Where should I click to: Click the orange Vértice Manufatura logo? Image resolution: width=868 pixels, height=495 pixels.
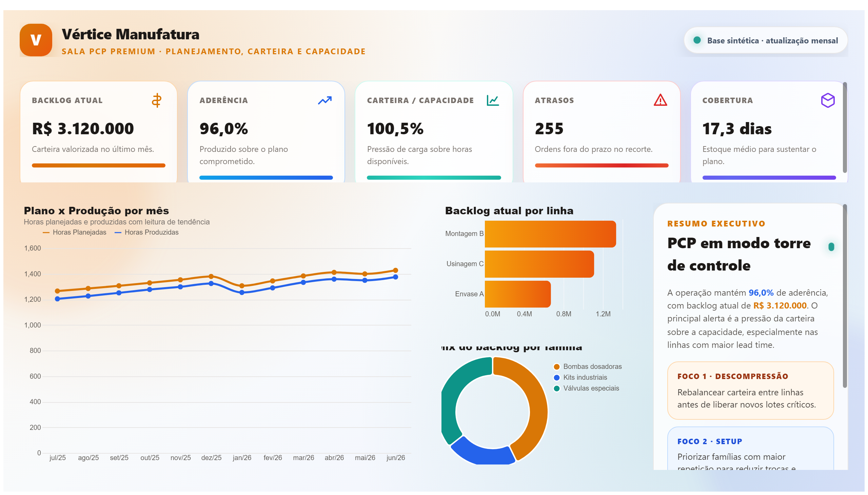point(36,40)
